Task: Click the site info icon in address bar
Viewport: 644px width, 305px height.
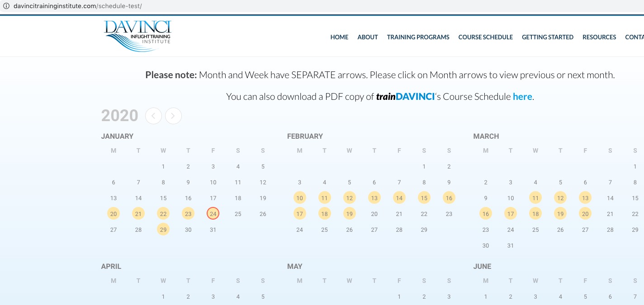Action: pos(6,6)
